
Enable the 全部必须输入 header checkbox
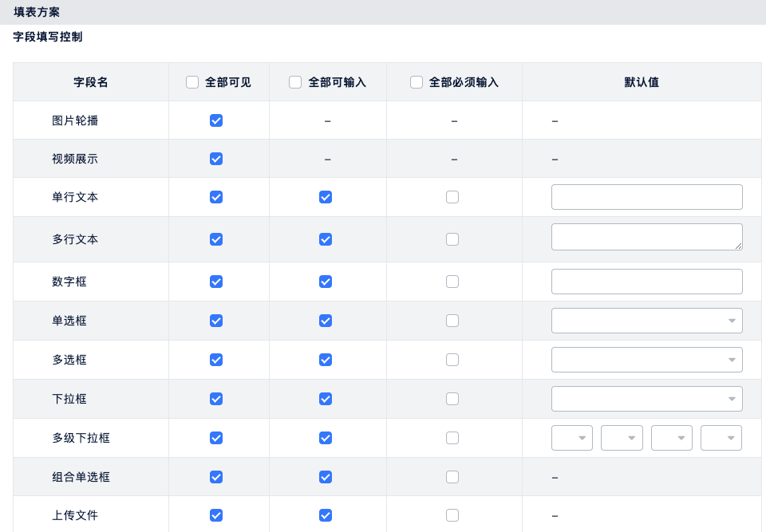tap(417, 82)
